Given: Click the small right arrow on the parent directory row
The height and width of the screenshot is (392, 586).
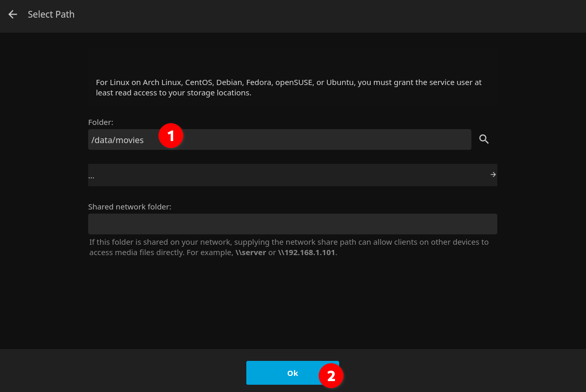Looking at the screenshot, I should click(493, 175).
